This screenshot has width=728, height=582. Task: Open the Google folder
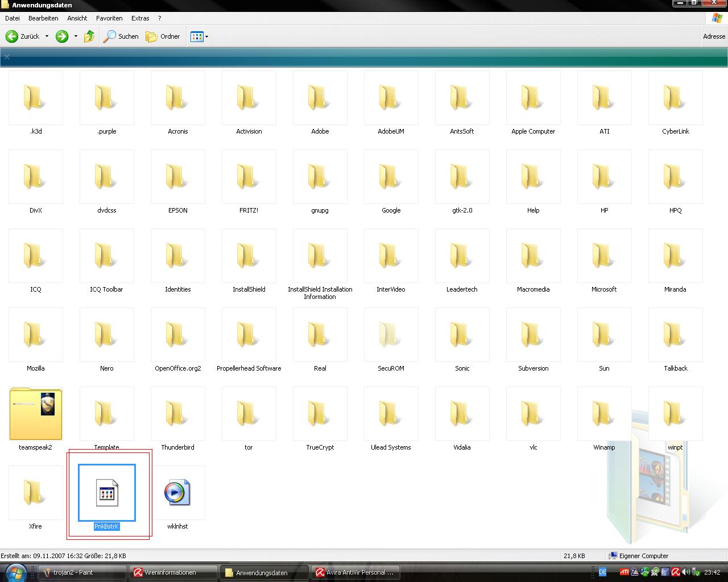click(x=391, y=177)
